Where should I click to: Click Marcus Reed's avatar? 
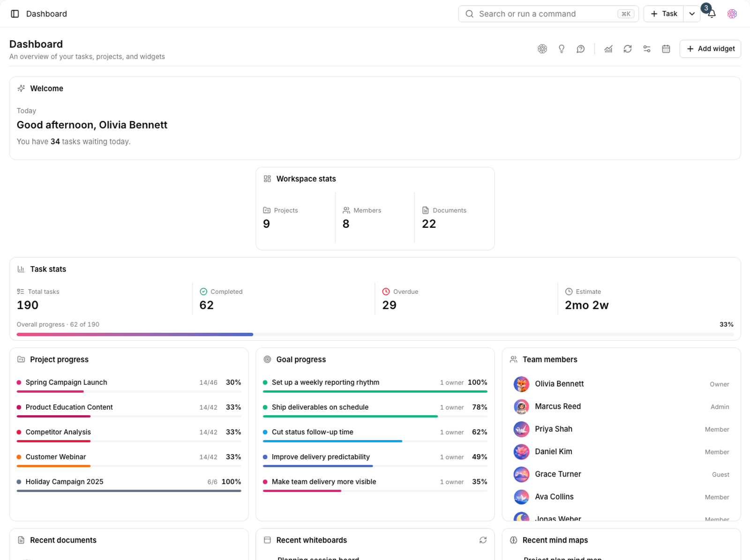click(x=521, y=407)
